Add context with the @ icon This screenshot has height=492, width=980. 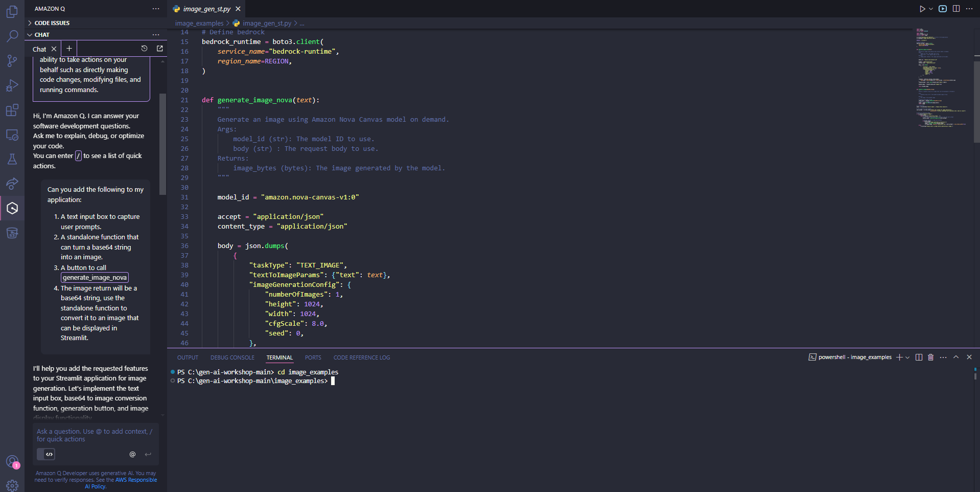pos(132,454)
